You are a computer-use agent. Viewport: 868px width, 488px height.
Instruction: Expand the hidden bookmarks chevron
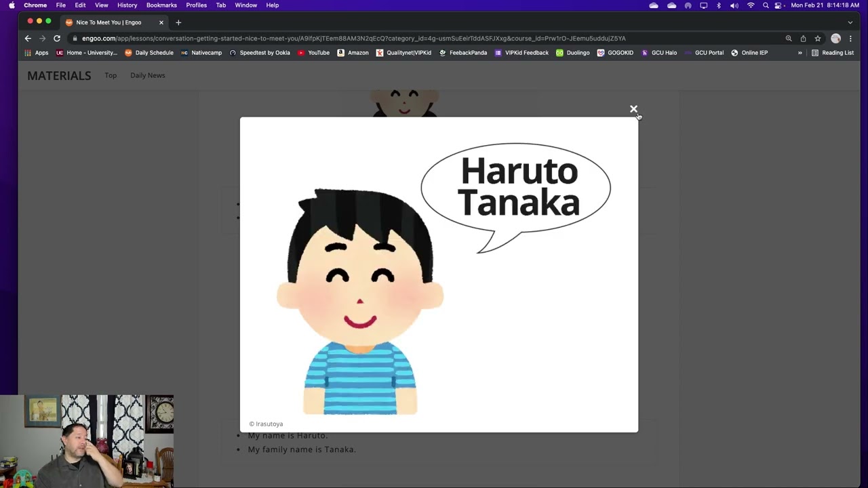800,53
